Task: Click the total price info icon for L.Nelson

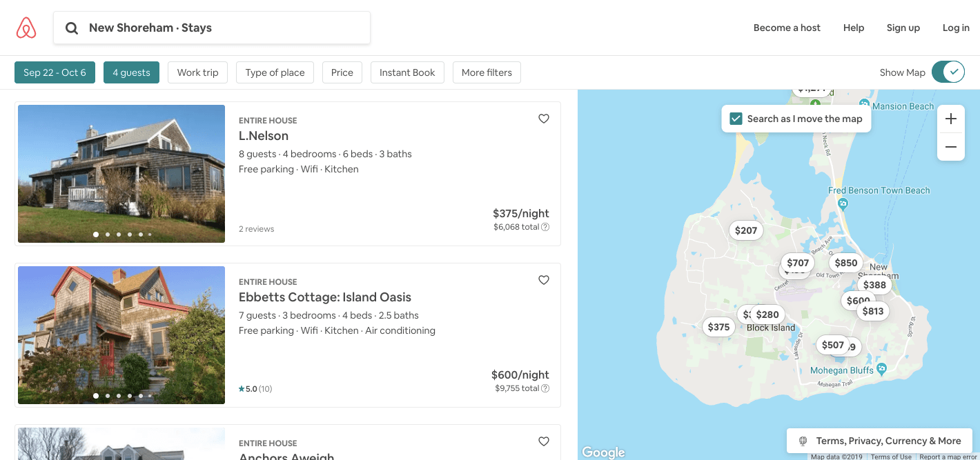Action: click(x=545, y=227)
